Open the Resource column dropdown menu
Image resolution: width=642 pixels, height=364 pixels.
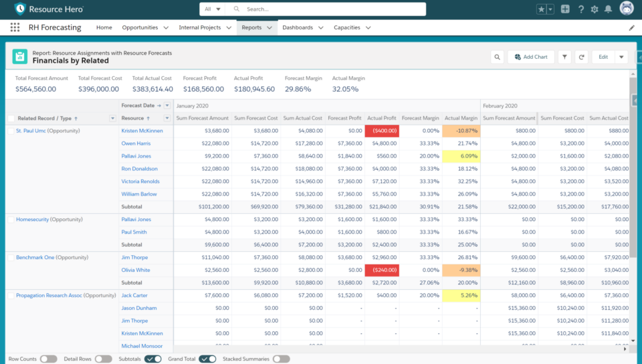click(x=167, y=118)
